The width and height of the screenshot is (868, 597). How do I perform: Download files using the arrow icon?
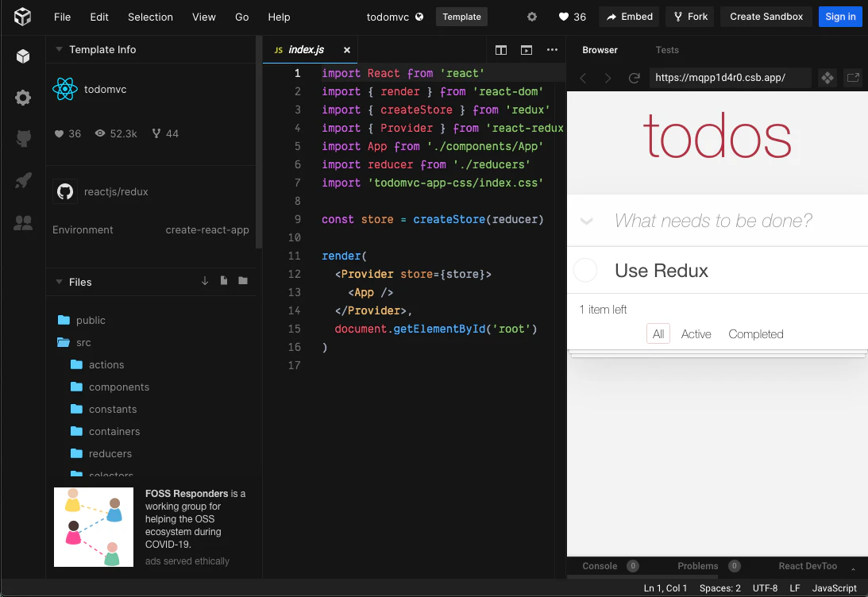205,280
